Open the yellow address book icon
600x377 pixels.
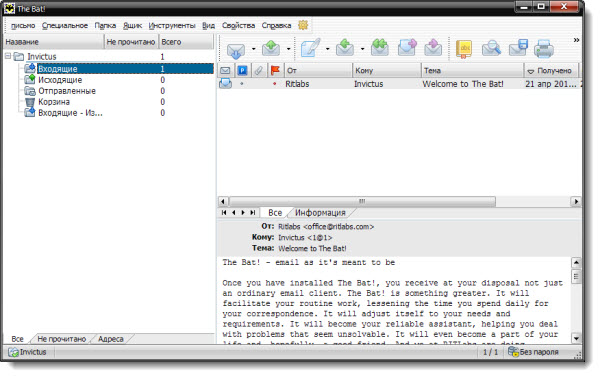tap(464, 49)
